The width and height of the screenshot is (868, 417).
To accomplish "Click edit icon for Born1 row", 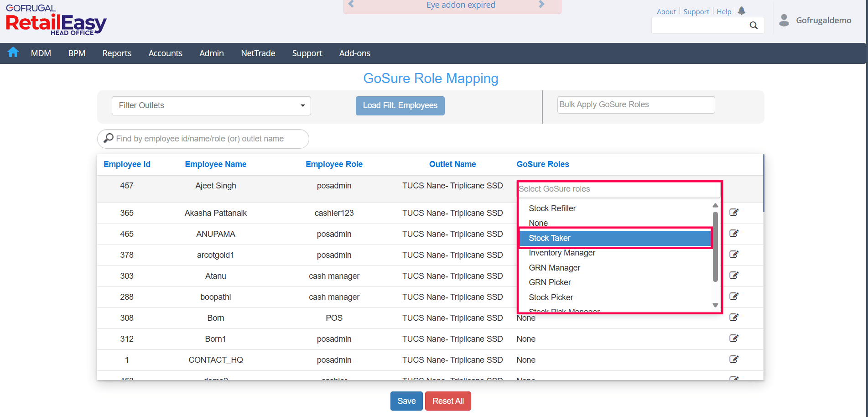I will point(733,338).
